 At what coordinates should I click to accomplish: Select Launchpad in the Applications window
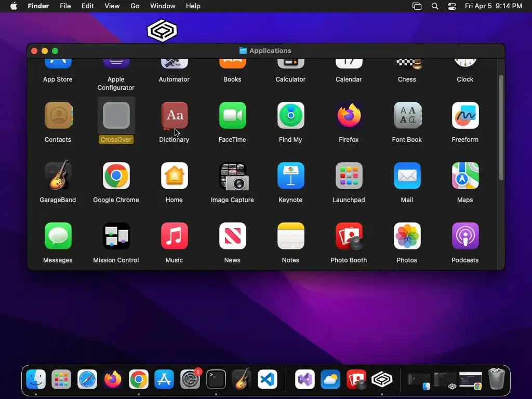(349, 176)
